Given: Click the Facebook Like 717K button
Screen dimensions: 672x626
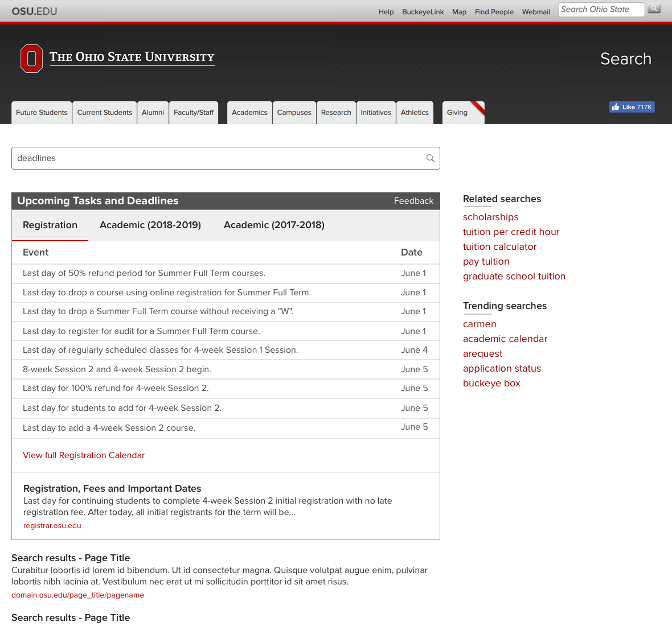Looking at the screenshot, I should pos(632,107).
